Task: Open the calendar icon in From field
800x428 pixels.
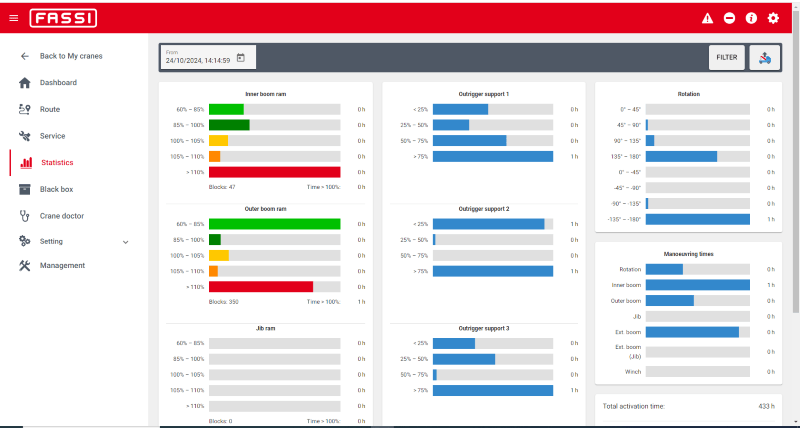Action: coord(241,58)
